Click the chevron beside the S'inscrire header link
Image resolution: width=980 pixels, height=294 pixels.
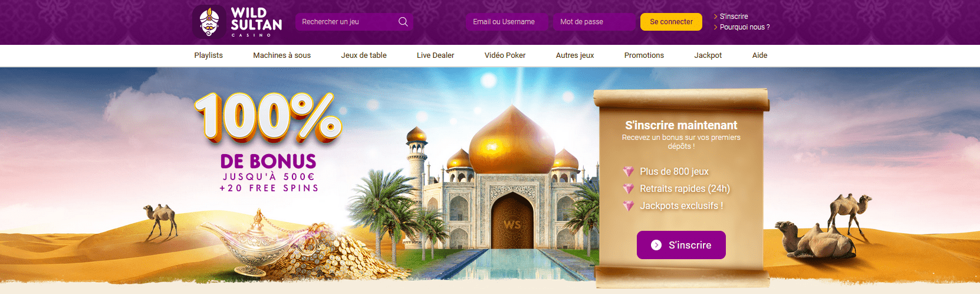(715, 17)
